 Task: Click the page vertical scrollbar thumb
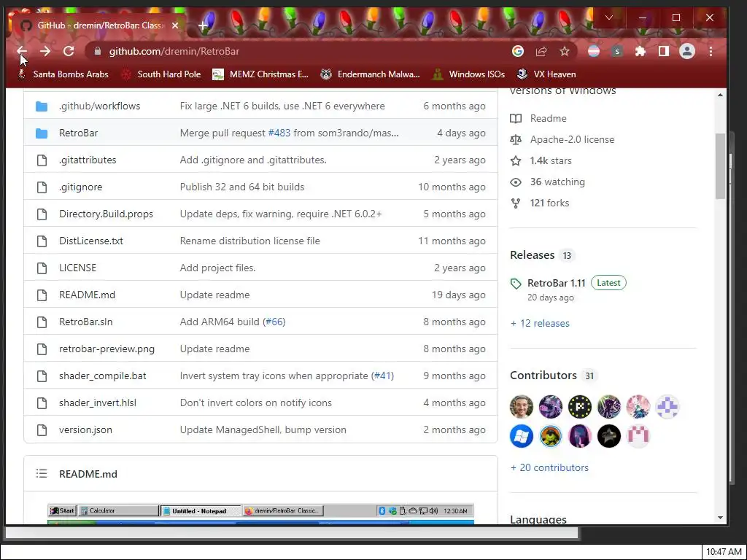[720, 166]
